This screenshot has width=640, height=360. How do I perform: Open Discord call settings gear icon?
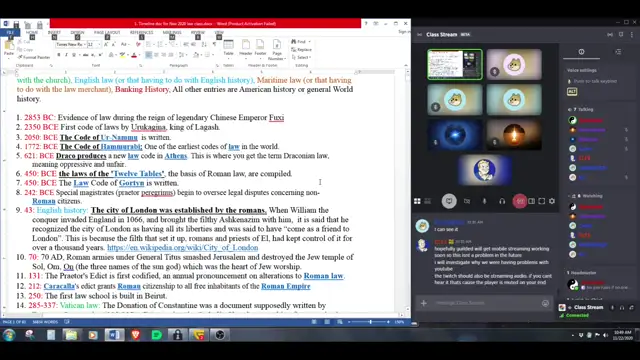pyautogui.click(x=552, y=201)
